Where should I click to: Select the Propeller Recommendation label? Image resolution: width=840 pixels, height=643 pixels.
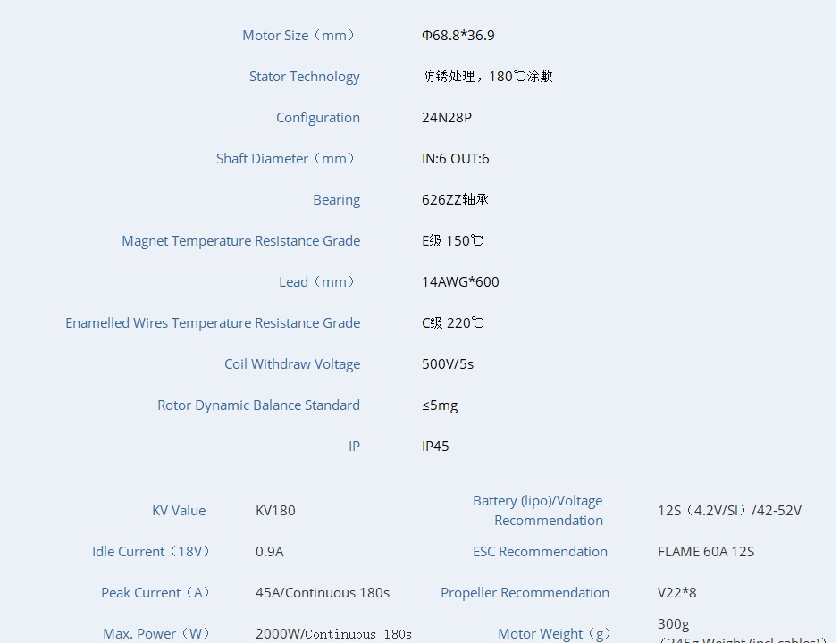525,593
